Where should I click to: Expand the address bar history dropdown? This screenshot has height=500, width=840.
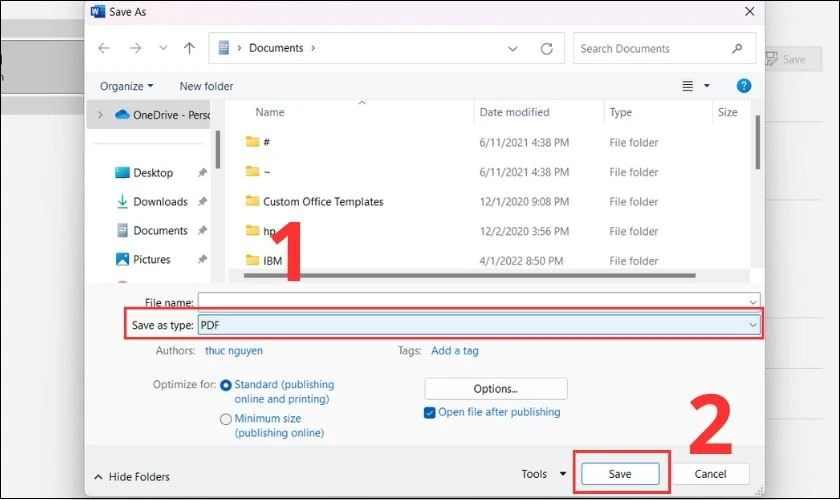[x=513, y=49]
